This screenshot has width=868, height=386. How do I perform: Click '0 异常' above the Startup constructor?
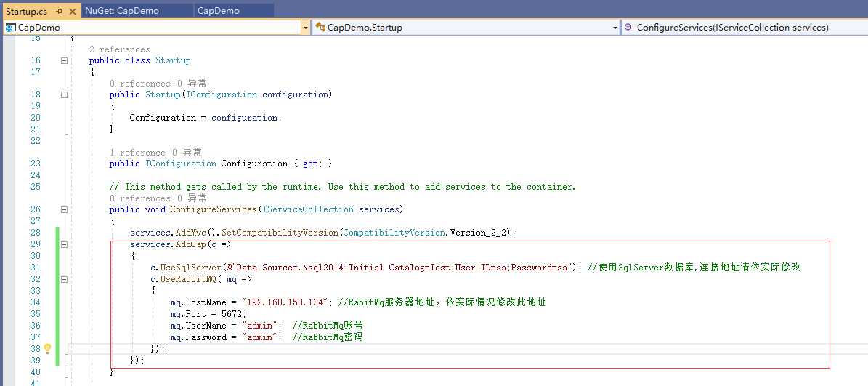tap(192, 84)
